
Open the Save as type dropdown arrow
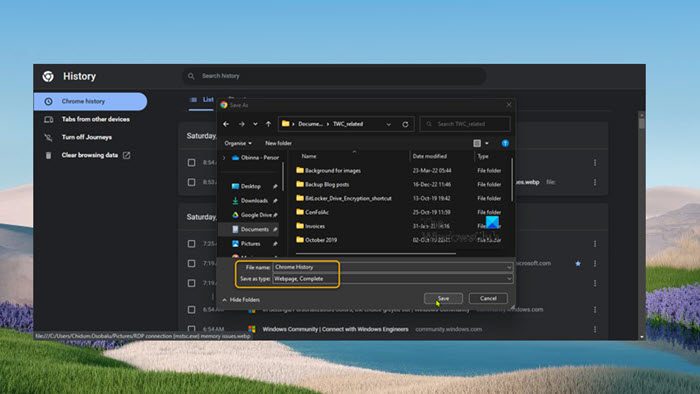(508, 279)
